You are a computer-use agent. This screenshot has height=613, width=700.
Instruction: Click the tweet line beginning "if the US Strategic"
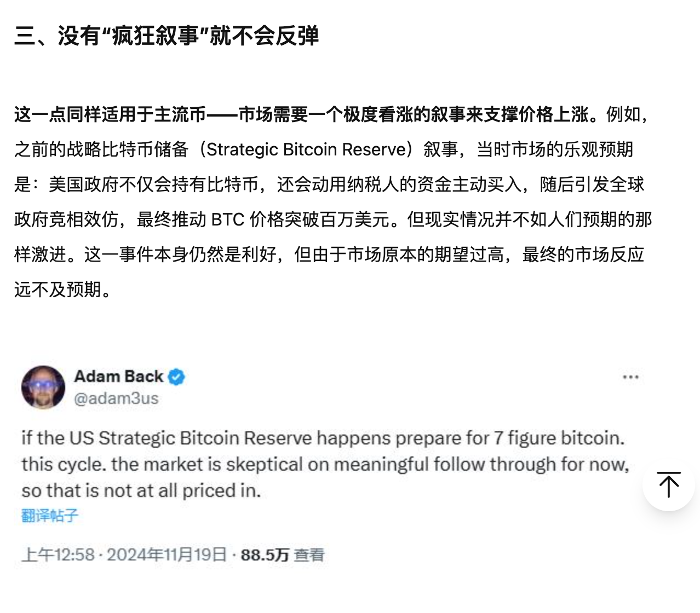point(323,438)
